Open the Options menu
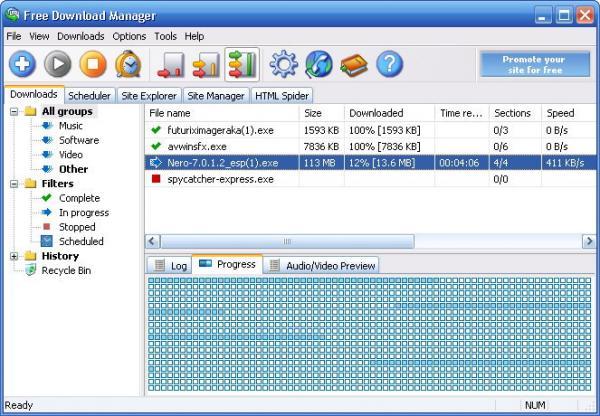Screen dimensions: 600x416 (x=129, y=36)
